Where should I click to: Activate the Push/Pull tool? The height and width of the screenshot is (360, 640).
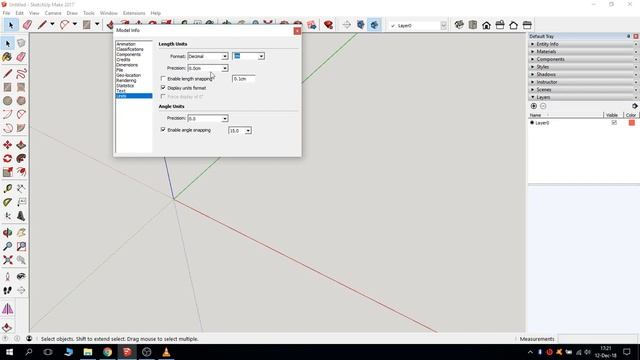pyautogui.click(x=21, y=145)
